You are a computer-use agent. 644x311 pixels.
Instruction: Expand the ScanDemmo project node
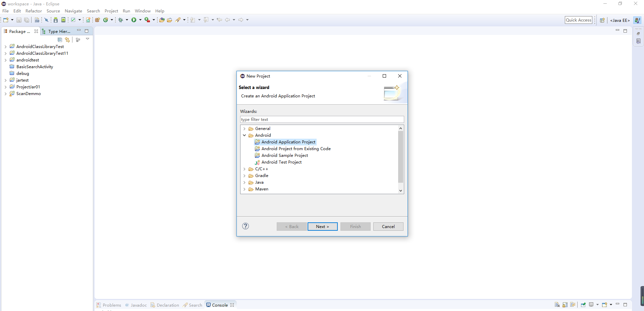(6, 94)
